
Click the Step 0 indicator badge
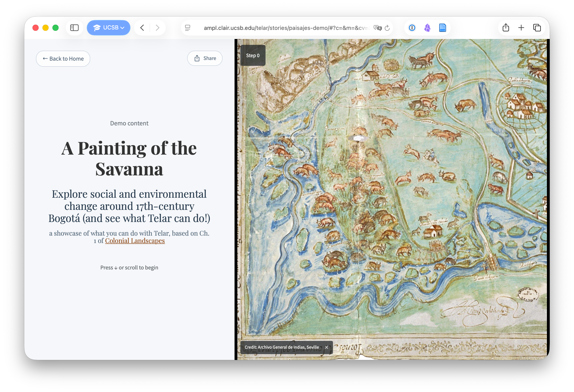(x=253, y=55)
